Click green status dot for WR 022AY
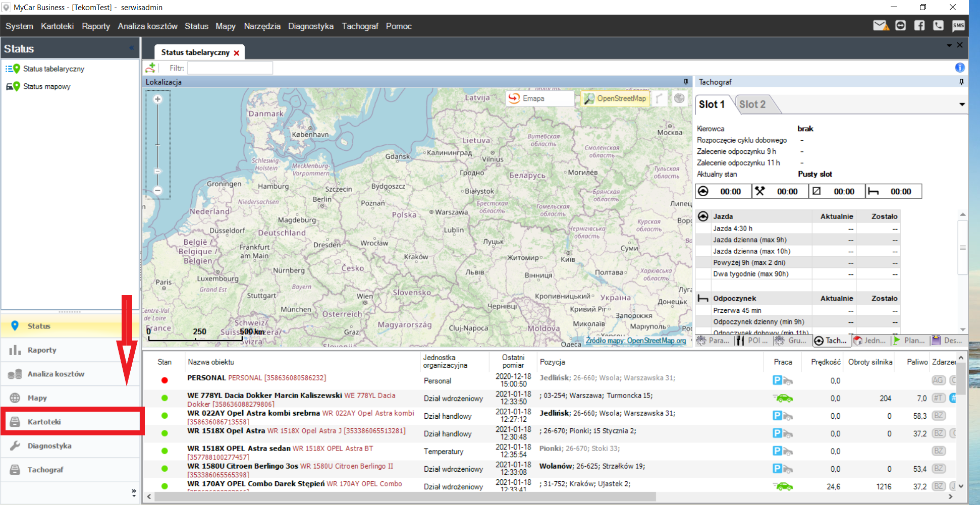The image size is (980, 505). point(165,416)
